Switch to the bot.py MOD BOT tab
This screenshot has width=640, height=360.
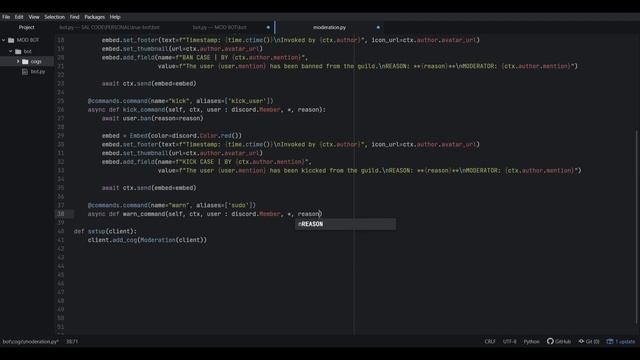[x=220, y=27]
